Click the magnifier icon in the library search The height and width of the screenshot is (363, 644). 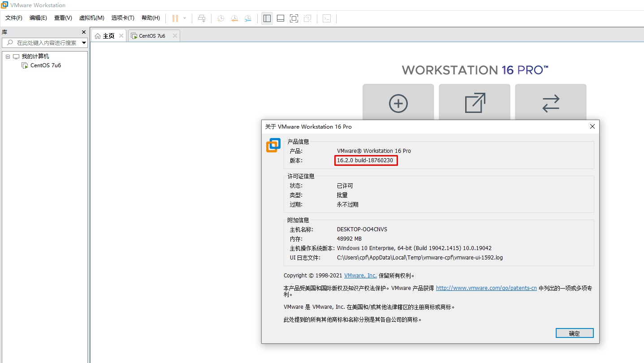click(x=10, y=43)
